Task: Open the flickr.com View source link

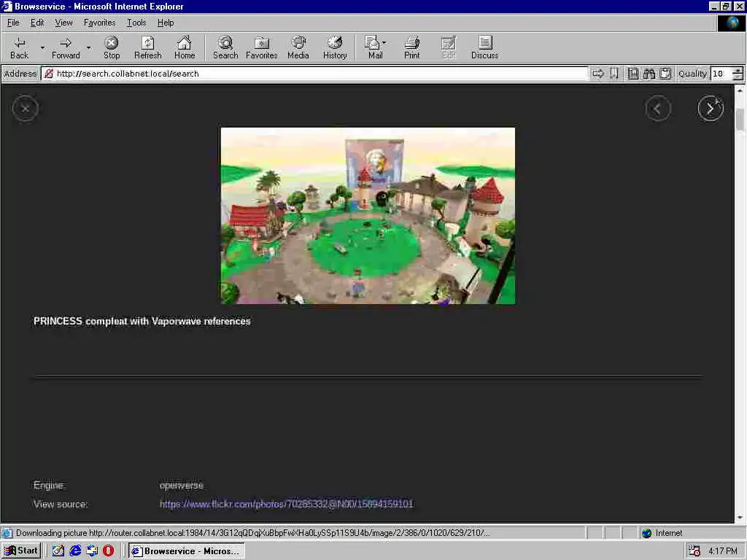Action: (286, 504)
